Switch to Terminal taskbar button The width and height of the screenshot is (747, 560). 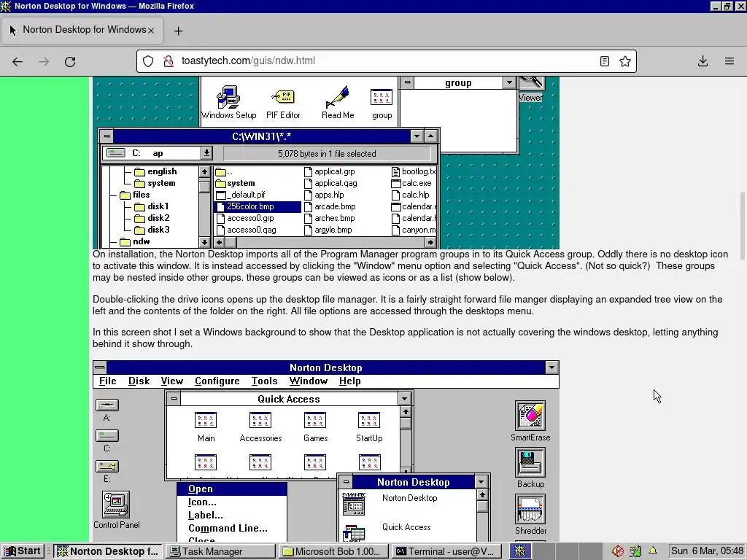(x=446, y=551)
